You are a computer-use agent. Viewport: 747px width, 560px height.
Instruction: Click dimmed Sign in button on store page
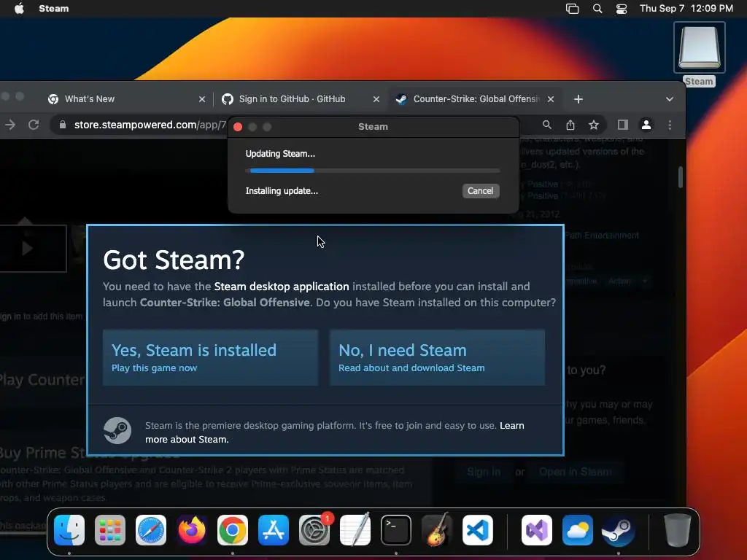tap(484, 472)
